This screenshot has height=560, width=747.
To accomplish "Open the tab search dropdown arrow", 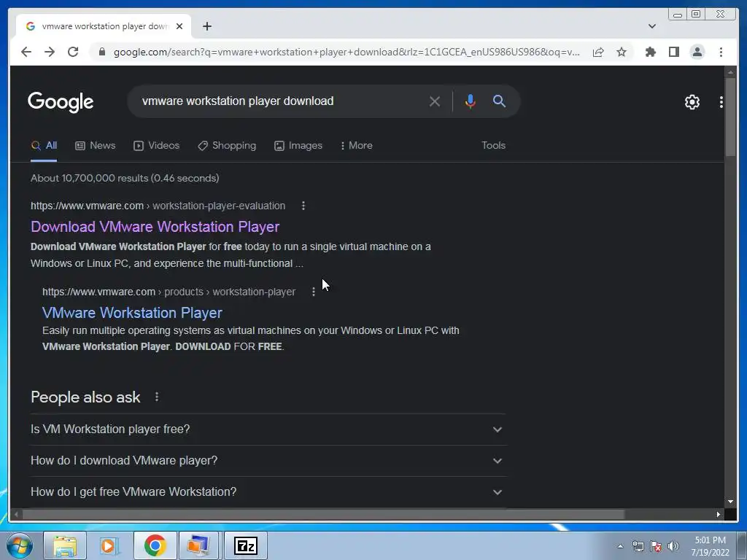I will click(x=651, y=26).
